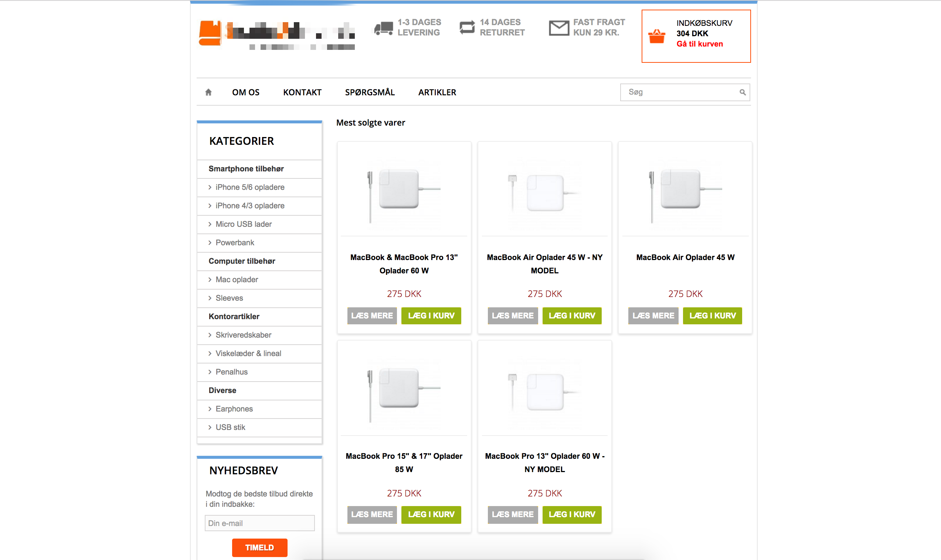Image resolution: width=941 pixels, height=560 pixels.
Task: Go to the ARTIKLER page
Action: point(437,92)
